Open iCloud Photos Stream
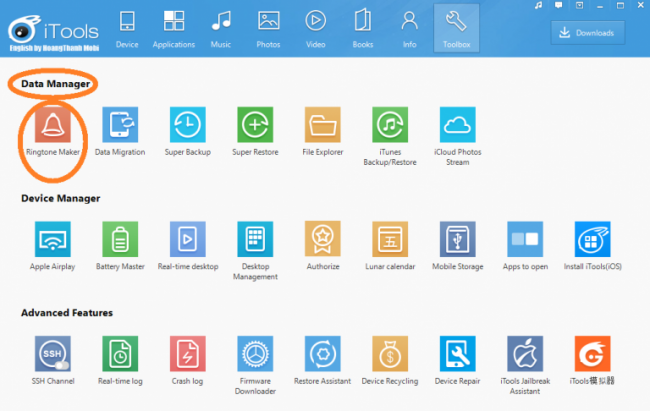The height and width of the screenshot is (411, 650). pos(458,124)
